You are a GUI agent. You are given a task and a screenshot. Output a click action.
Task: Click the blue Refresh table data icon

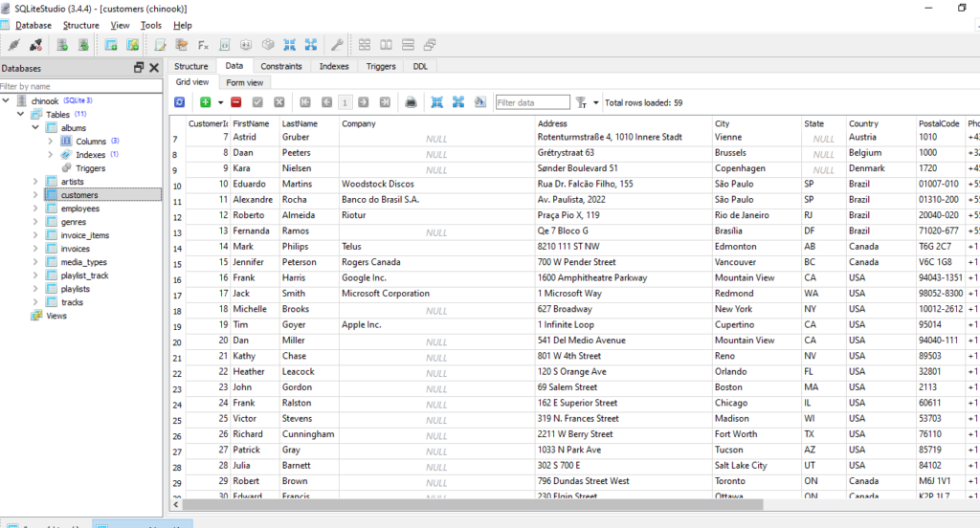[179, 102]
